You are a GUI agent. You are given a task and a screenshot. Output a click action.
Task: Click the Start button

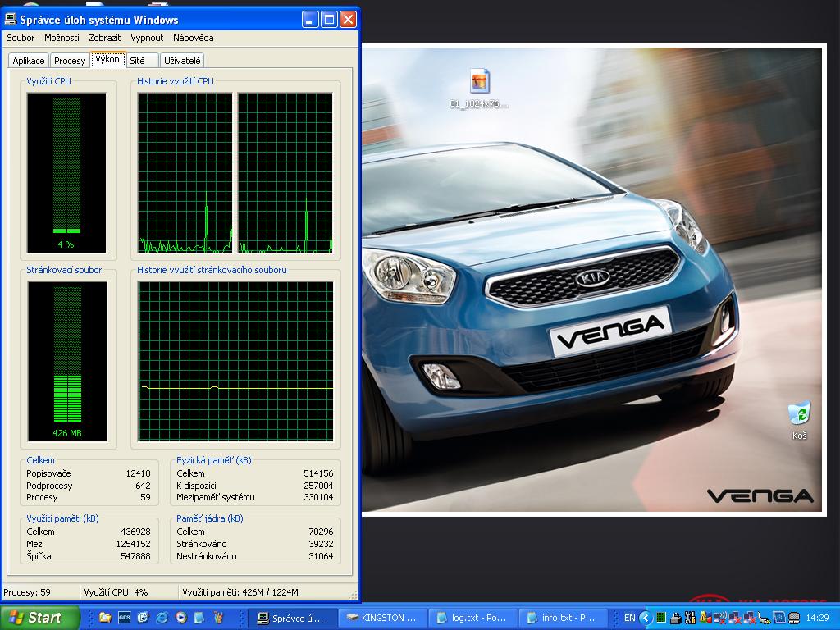[x=39, y=618]
